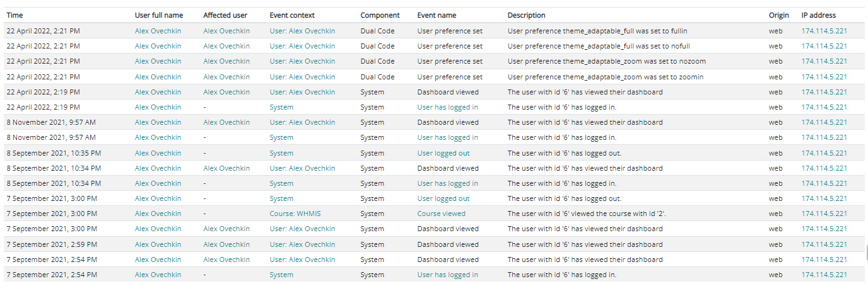Select the Description column header

pos(526,15)
